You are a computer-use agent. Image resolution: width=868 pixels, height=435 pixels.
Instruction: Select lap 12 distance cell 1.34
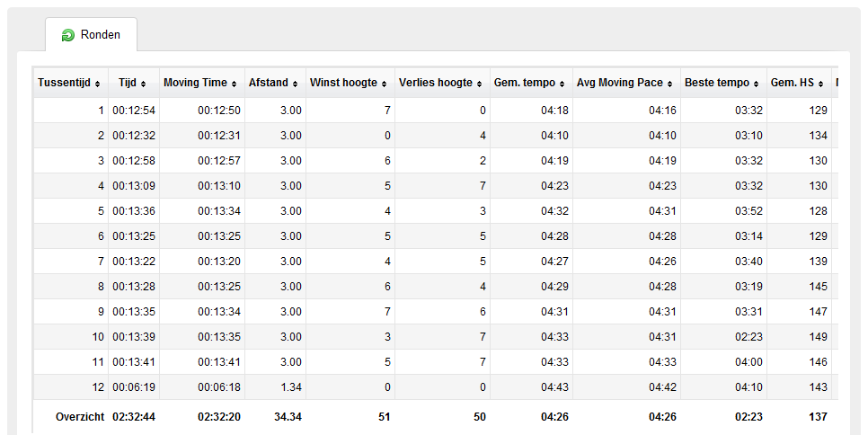[x=290, y=386]
